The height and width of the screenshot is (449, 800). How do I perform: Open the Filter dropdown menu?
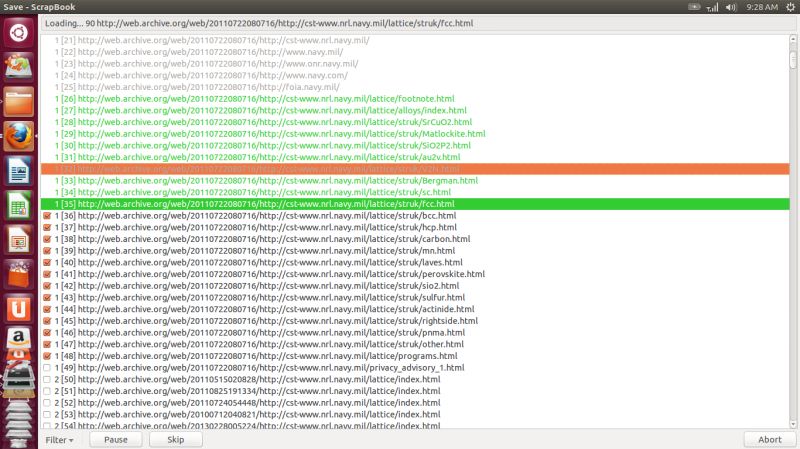tap(59, 440)
